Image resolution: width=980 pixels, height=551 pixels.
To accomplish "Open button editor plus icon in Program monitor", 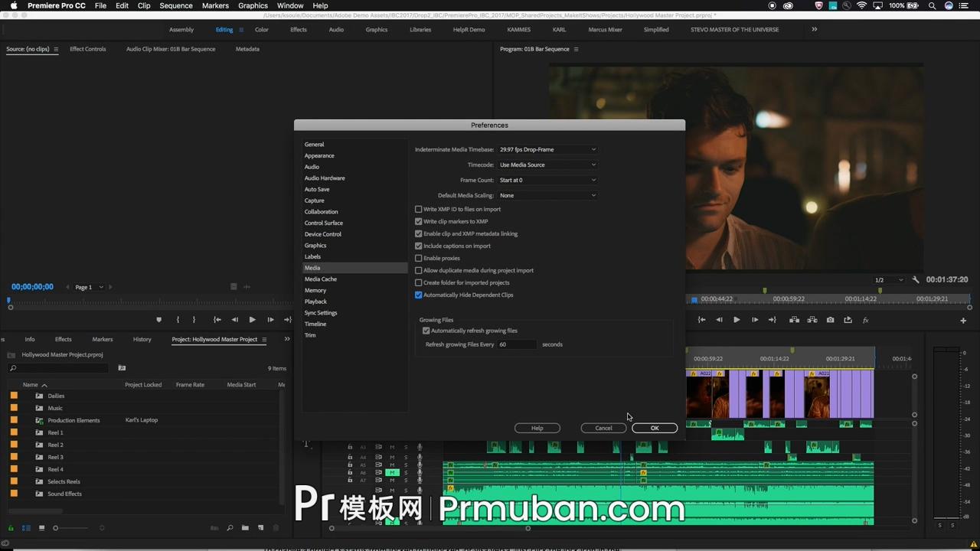I will [x=963, y=321].
